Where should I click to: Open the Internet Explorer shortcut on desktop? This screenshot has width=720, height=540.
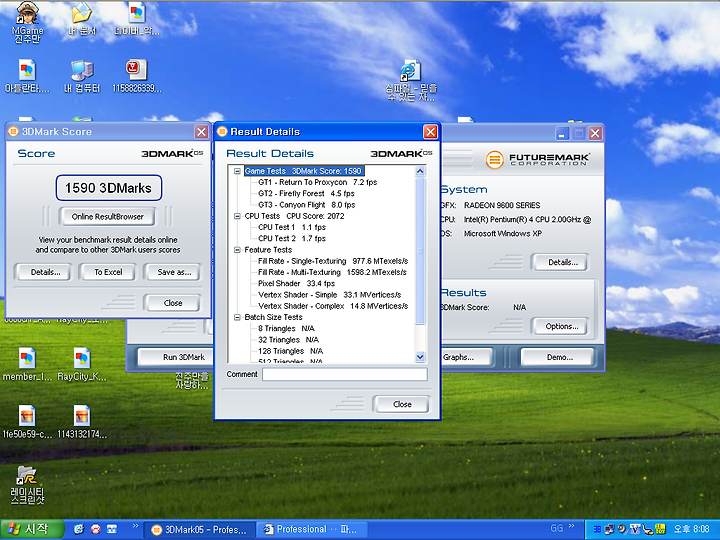[x=410, y=71]
